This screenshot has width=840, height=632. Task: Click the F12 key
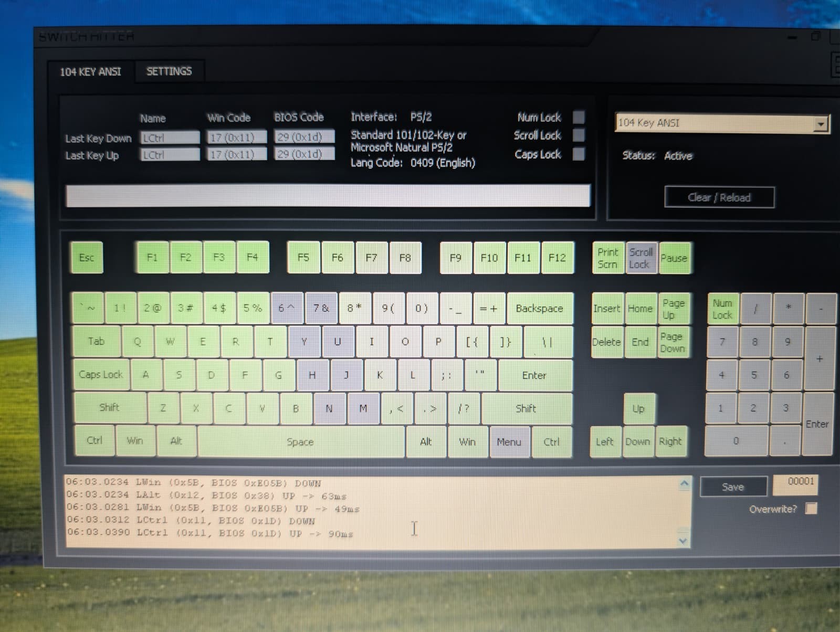click(x=557, y=258)
